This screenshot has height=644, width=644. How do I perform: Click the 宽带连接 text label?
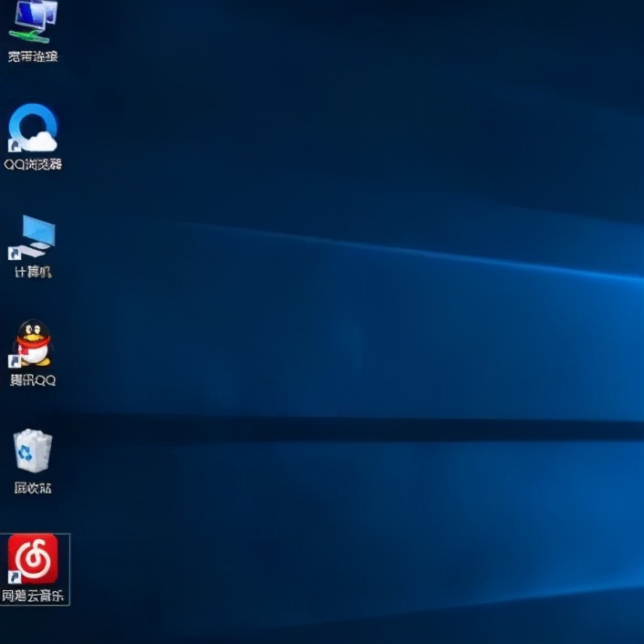(33, 57)
